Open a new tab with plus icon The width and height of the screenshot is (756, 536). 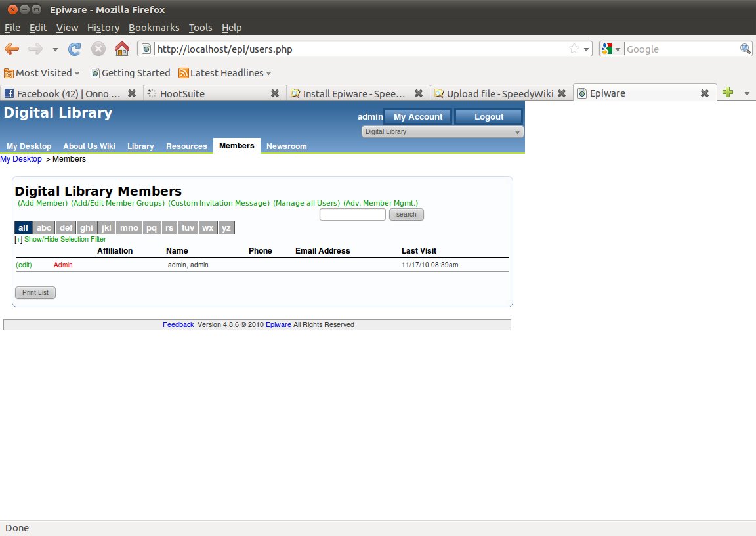(727, 93)
